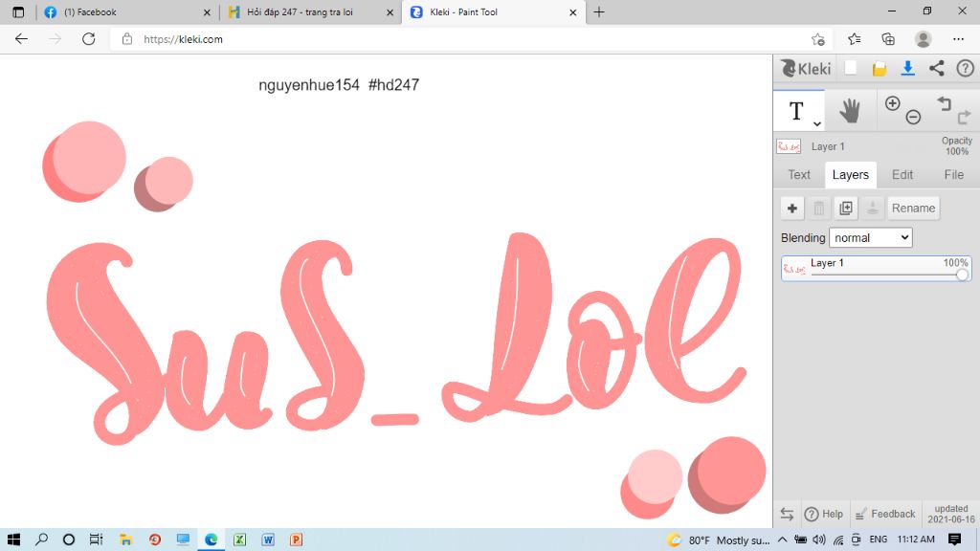Screen dimensions: 980x551
Task: Open the Help link at the bottom
Action: tap(824, 514)
